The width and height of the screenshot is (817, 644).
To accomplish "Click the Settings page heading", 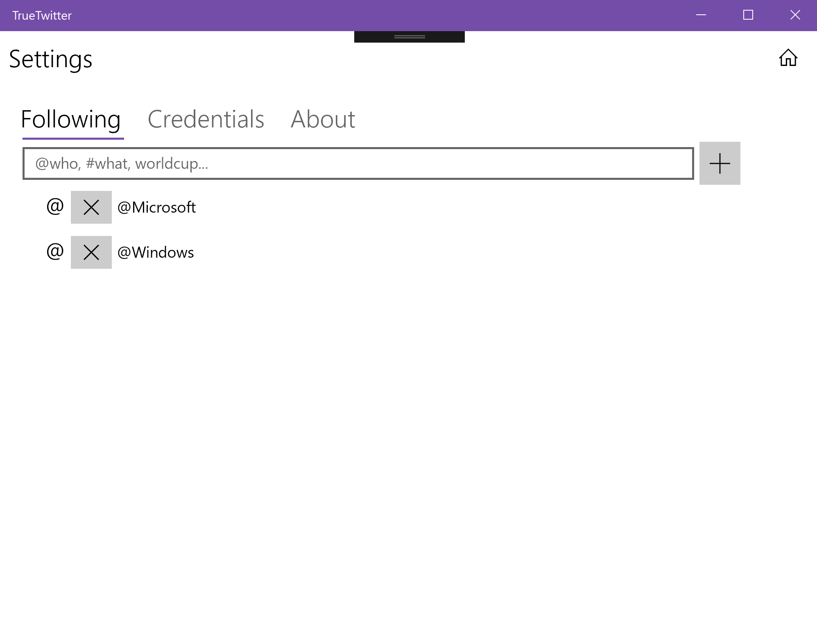I will 51,59.
